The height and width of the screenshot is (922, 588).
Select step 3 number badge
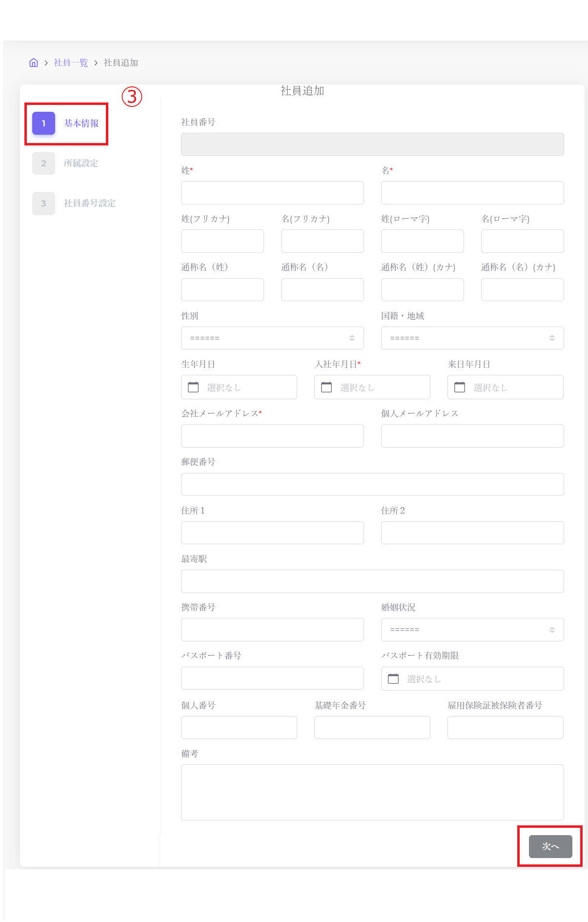click(x=43, y=204)
